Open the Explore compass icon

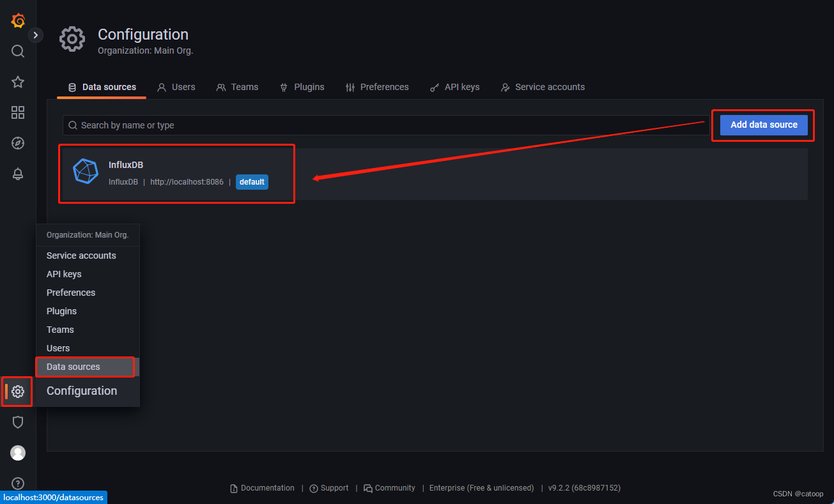pyautogui.click(x=18, y=143)
